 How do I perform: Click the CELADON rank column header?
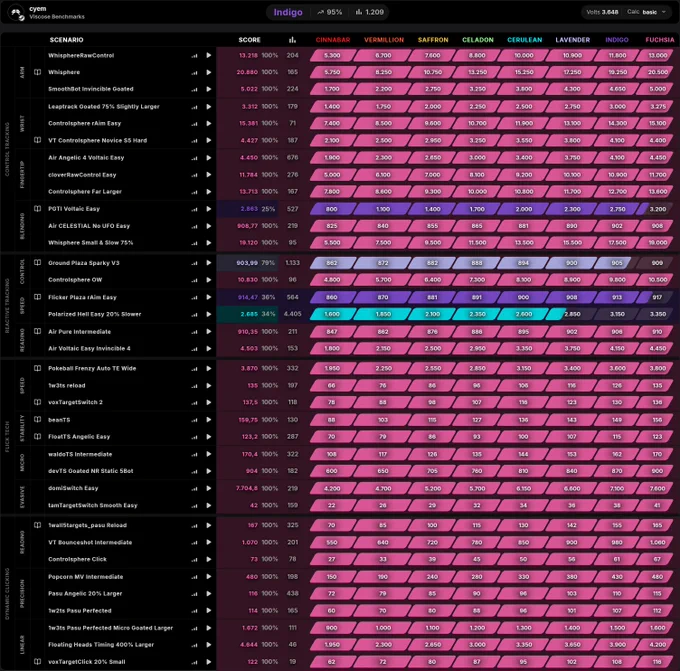click(x=477, y=40)
